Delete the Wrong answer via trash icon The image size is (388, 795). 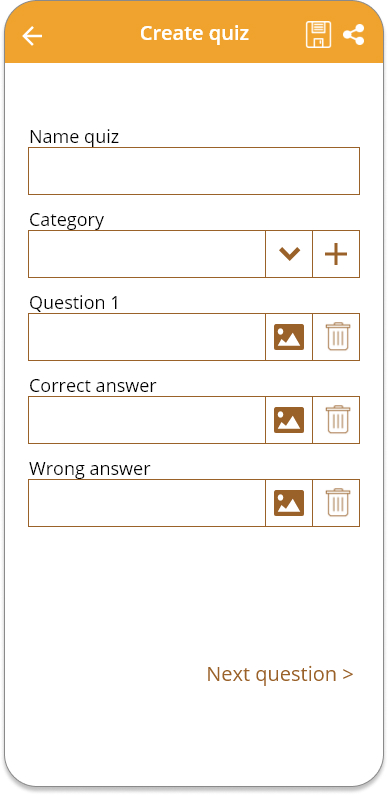(336, 503)
